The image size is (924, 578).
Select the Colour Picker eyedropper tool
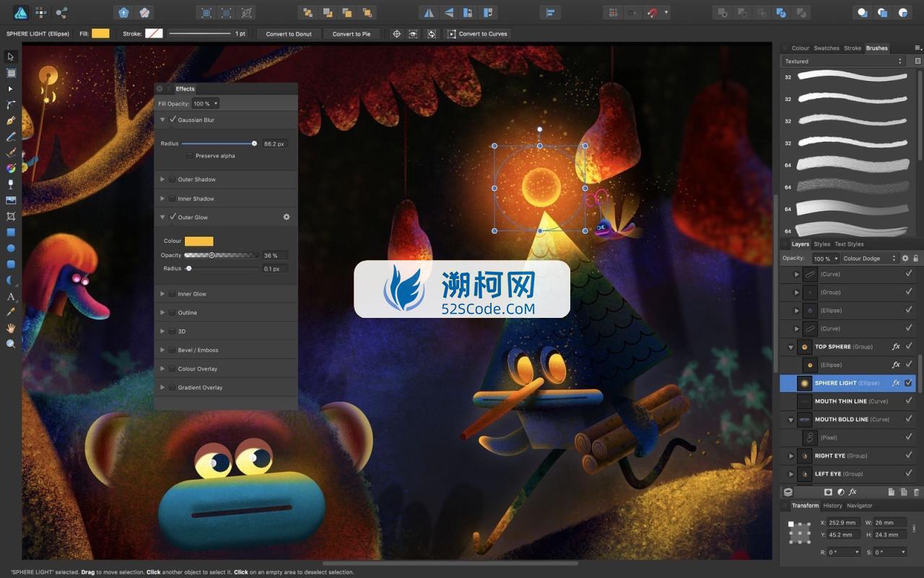click(x=11, y=312)
